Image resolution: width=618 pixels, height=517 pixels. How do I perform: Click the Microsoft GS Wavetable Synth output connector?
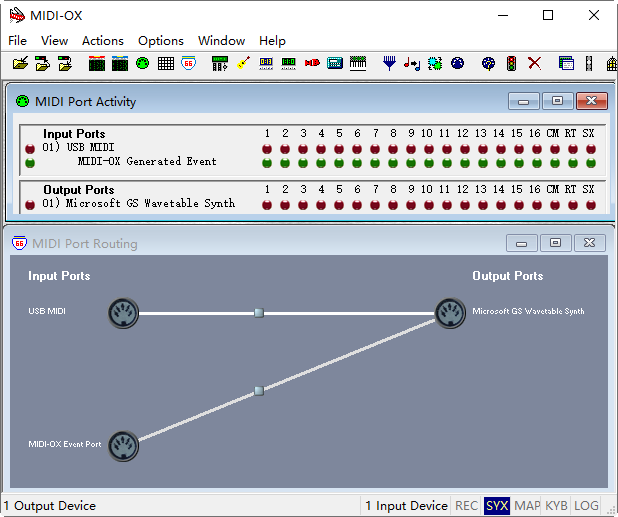pyautogui.click(x=451, y=313)
